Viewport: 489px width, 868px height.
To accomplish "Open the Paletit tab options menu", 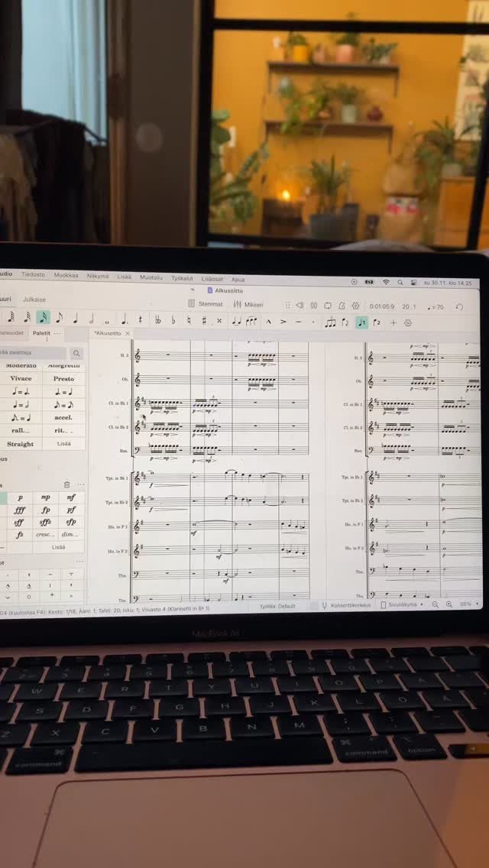I will point(57,333).
